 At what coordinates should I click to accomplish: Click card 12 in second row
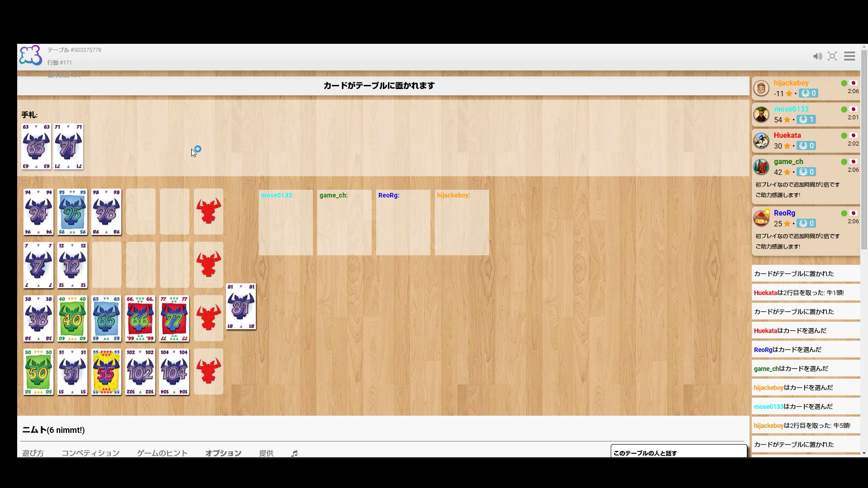(72, 265)
